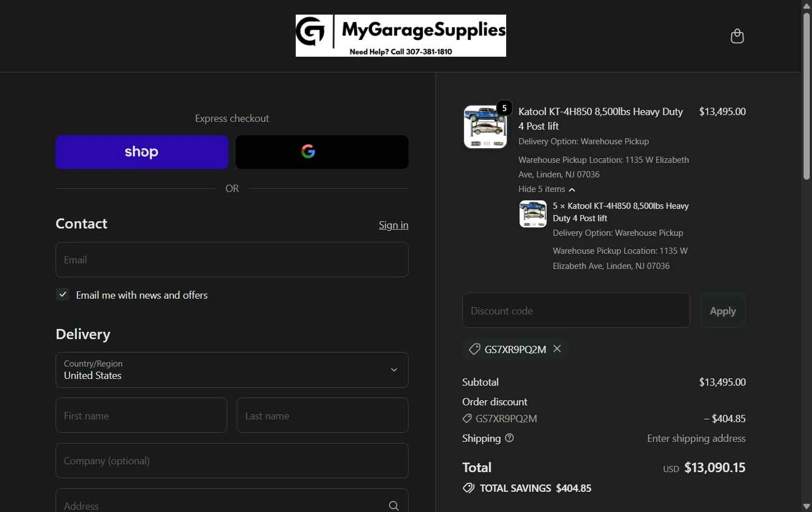Click the MyGarageSupplies logo banner
Screen dimensions: 812x512
click(x=401, y=35)
